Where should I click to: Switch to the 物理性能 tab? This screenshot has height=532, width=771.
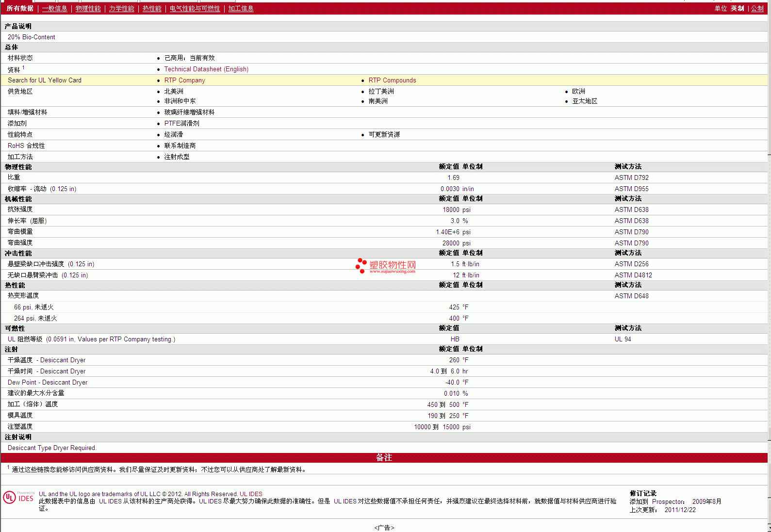click(88, 8)
